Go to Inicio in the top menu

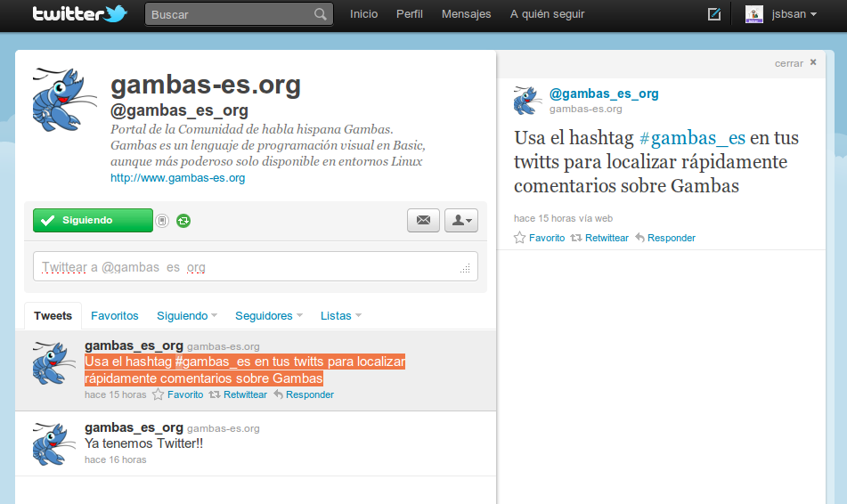pos(363,14)
